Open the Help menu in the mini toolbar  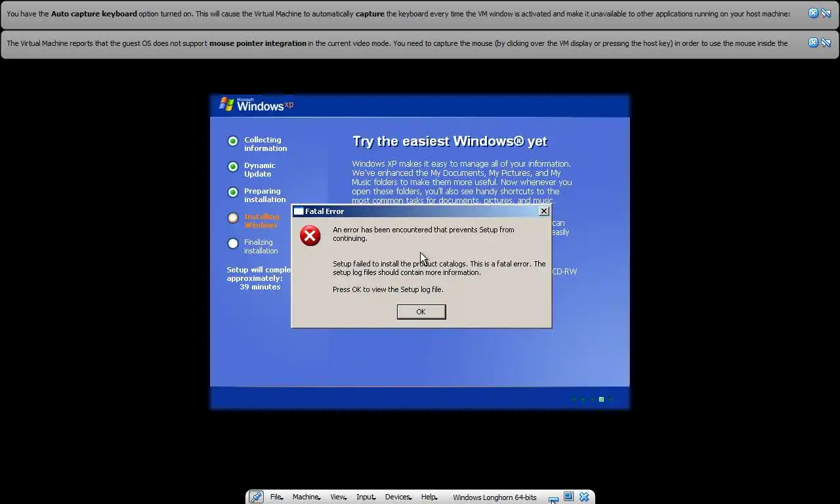429,497
